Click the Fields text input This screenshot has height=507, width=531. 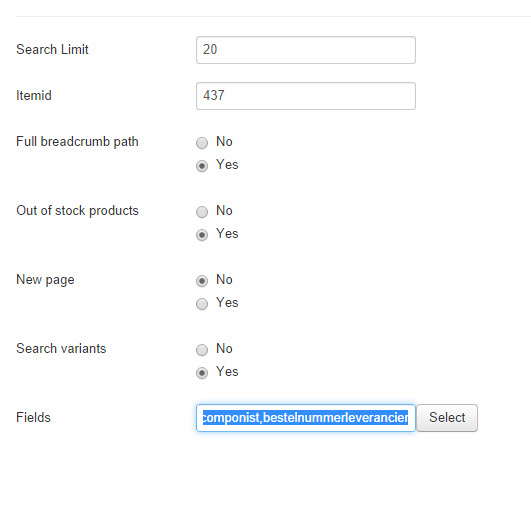pos(305,418)
